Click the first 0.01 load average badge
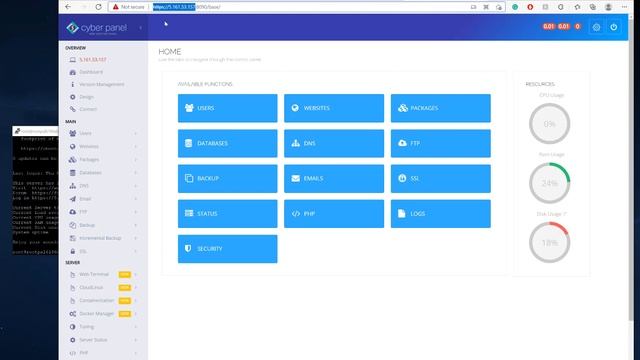 pyautogui.click(x=549, y=27)
